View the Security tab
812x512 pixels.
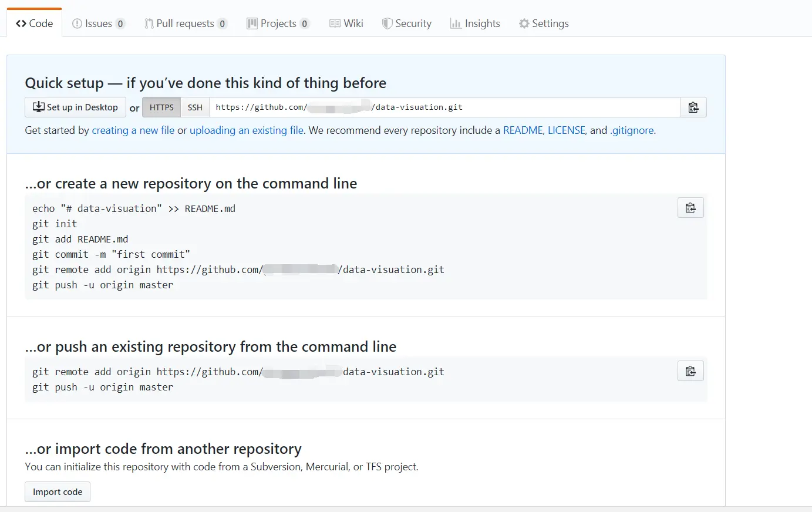(407, 23)
